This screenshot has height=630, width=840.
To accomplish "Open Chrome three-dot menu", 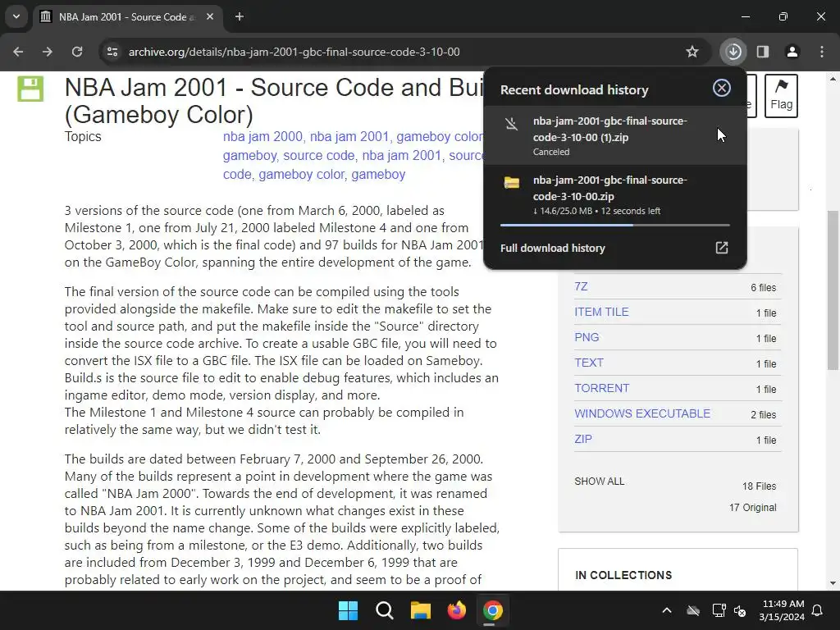I will pos(822,52).
